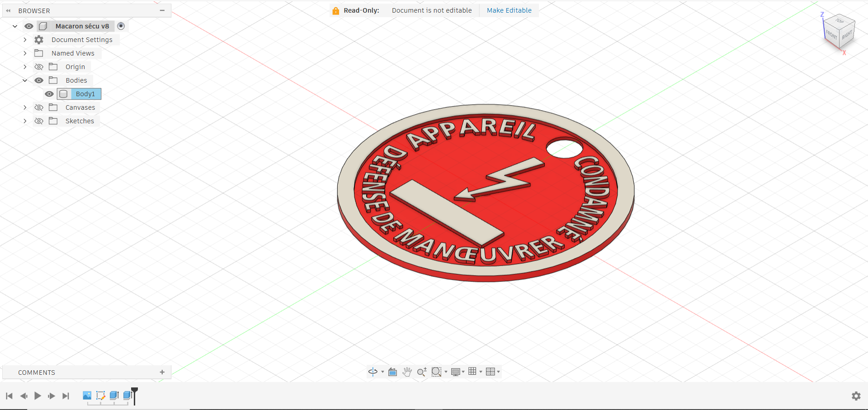This screenshot has height=410, width=868.
Task: Toggle the Origin folder visibility eye
Action: 39,67
